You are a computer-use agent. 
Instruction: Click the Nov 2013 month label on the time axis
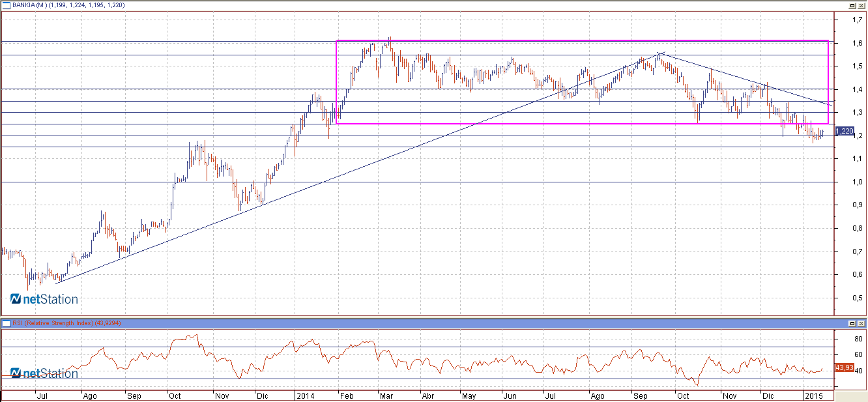coord(222,395)
